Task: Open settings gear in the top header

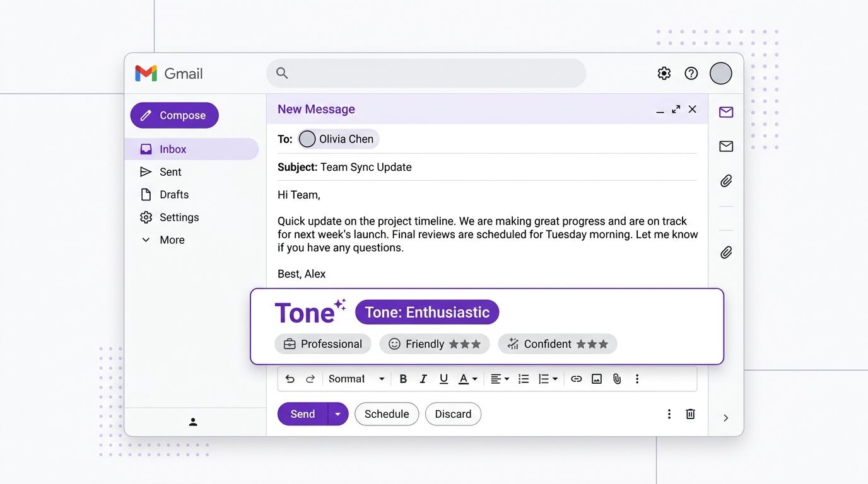Action: (664, 74)
